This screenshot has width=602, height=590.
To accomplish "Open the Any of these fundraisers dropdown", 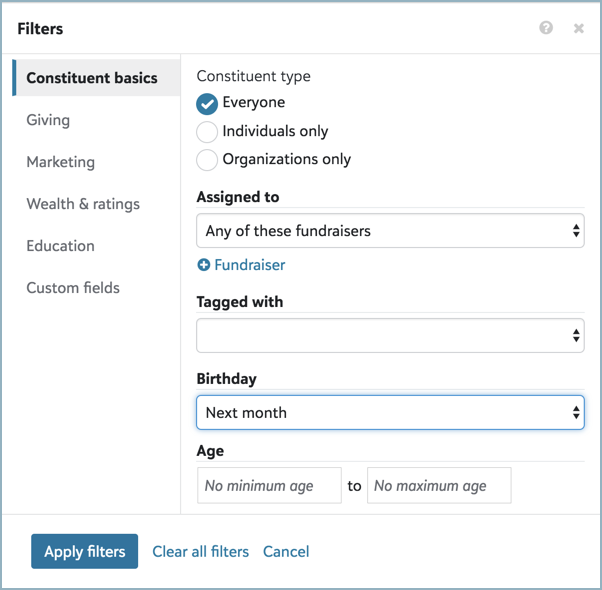I will [x=390, y=231].
